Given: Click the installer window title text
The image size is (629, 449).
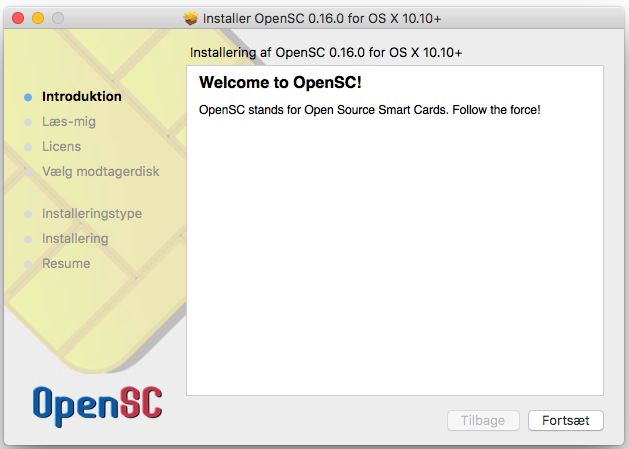Looking at the screenshot, I should tap(322, 18).
